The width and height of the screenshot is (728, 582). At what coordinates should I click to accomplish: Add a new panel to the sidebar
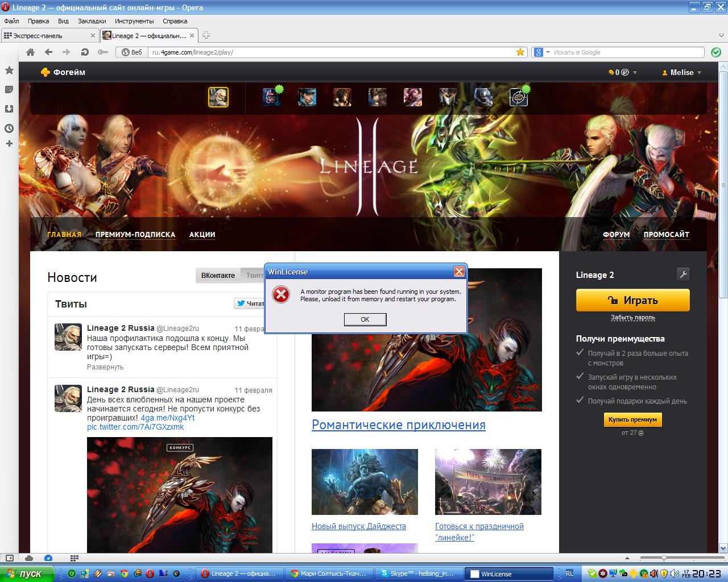[9, 143]
